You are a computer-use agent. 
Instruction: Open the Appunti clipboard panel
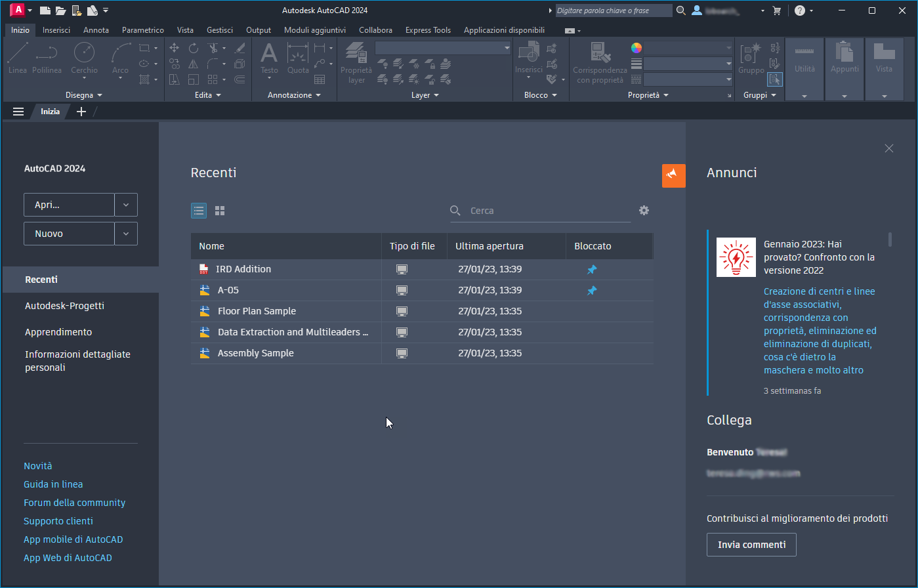pyautogui.click(x=845, y=69)
